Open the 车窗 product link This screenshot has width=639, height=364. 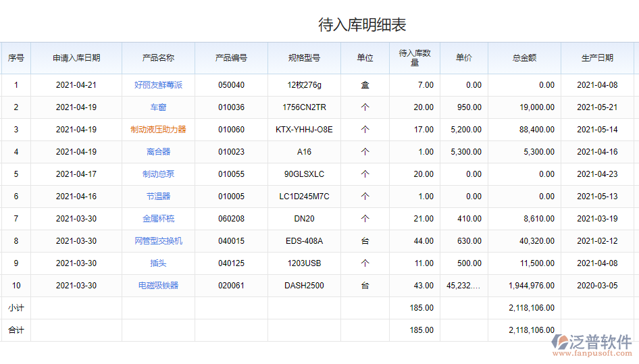[x=158, y=107]
